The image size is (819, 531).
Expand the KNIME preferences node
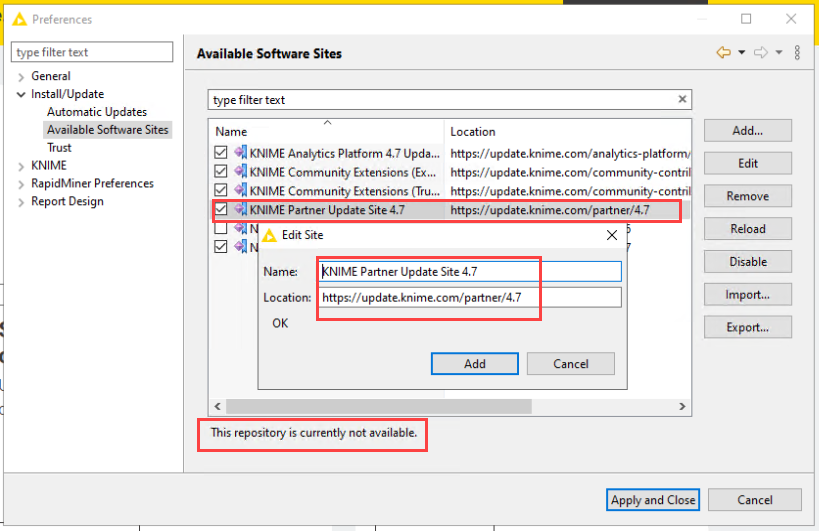[21, 167]
